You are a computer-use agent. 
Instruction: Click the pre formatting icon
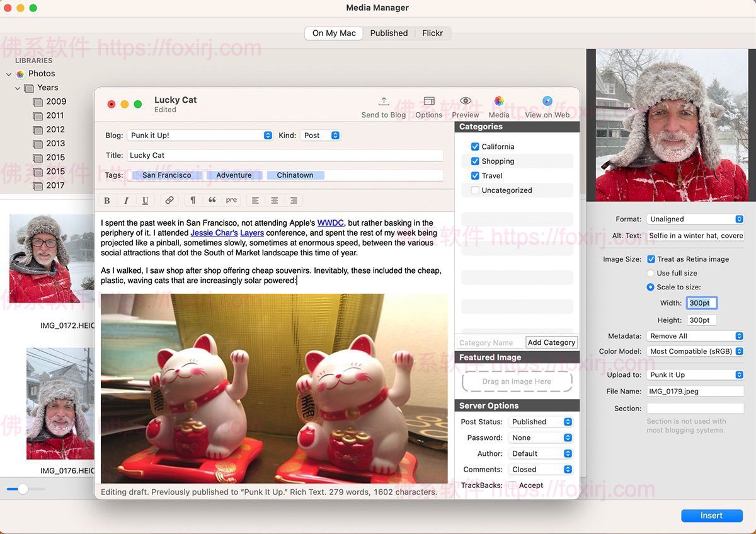point(232,200)
